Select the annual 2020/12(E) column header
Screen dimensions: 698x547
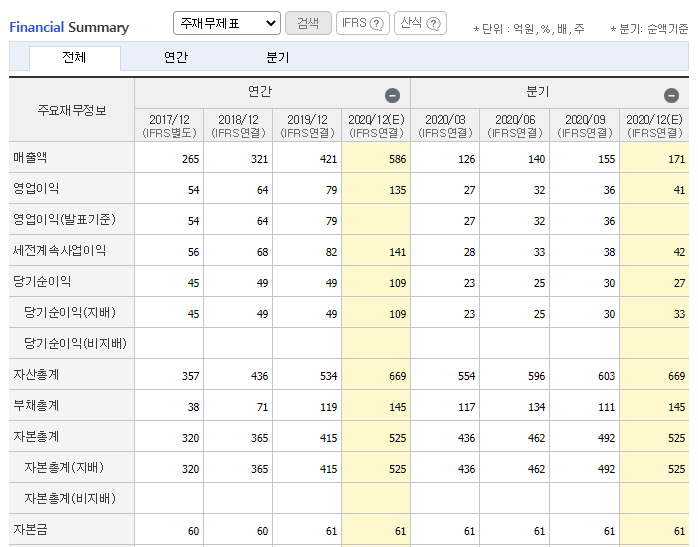click(376, 126)
